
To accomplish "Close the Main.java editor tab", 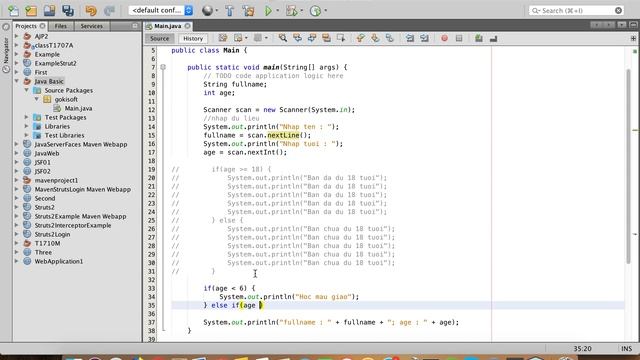I will (187, 26).
